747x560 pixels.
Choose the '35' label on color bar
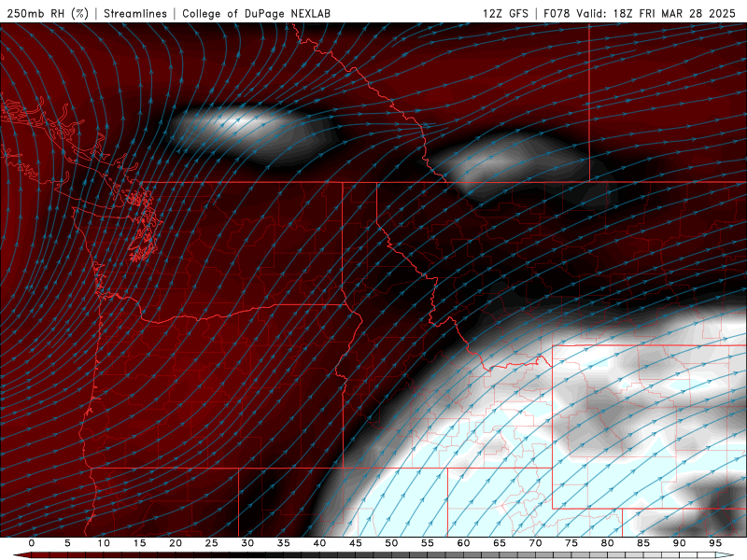coord(283,543)
